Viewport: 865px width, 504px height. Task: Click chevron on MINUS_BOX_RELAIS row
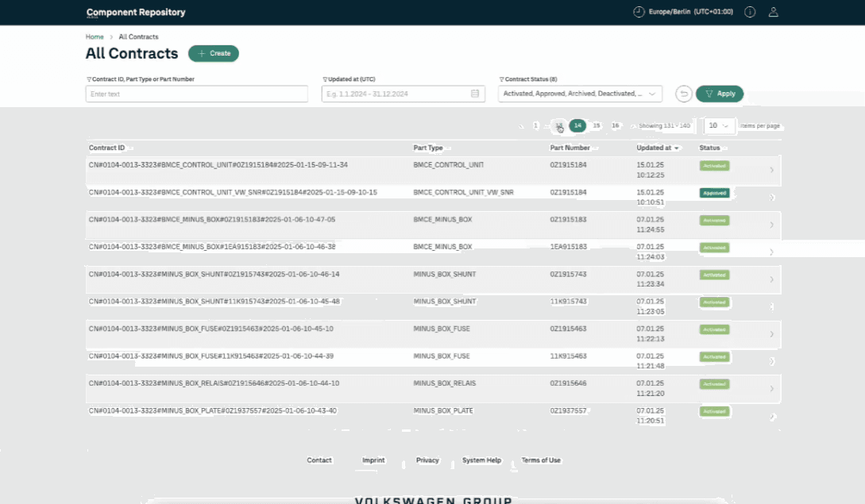pyautogui.click(x=772, y=389)
